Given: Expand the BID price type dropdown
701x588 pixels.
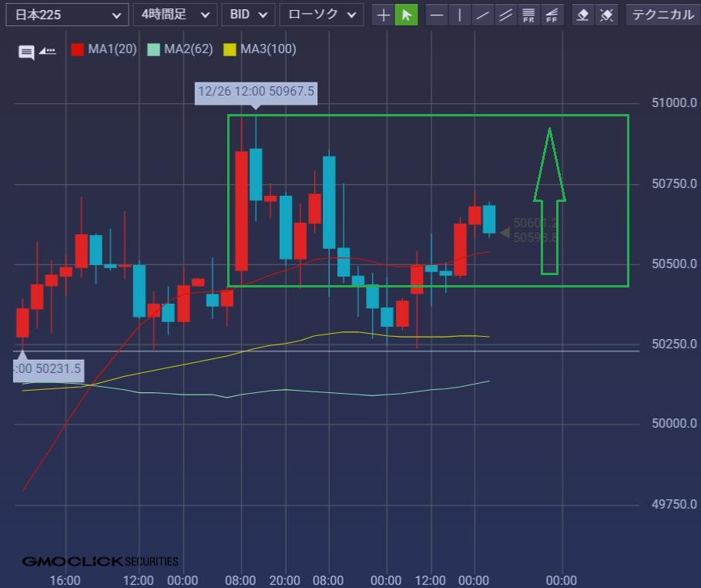Looking at the screenshot, I should (248, 15).
